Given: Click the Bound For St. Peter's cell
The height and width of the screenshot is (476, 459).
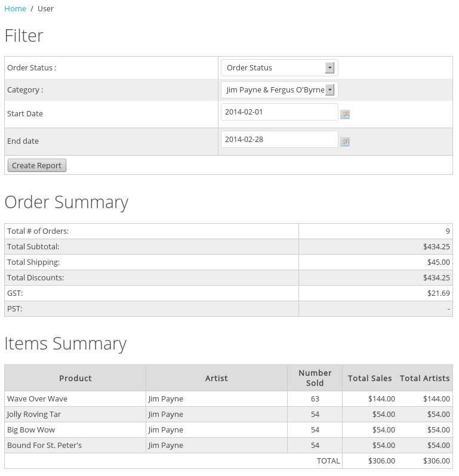Looking at the screenshot, I should [44, 446].
